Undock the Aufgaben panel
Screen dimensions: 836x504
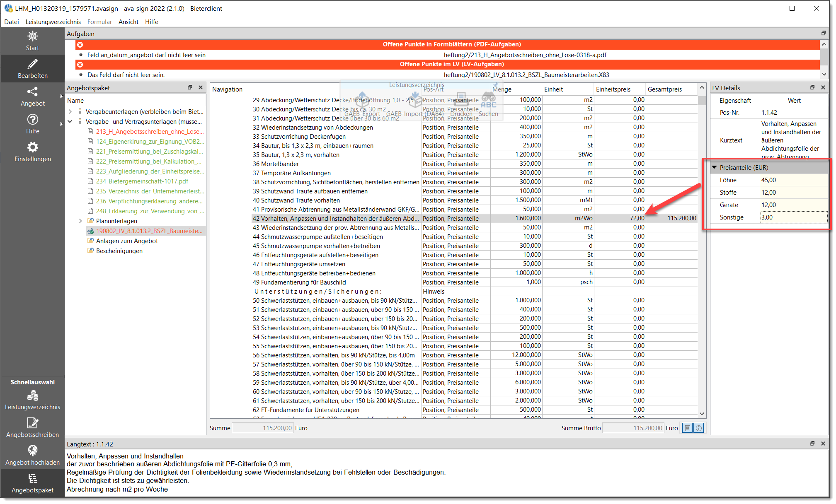pos(824,33)
